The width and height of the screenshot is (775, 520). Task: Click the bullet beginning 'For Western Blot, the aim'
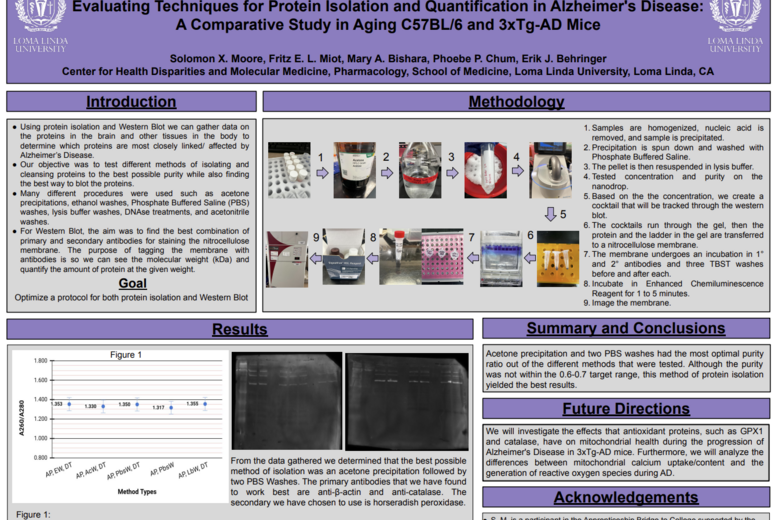coord(131,250)
